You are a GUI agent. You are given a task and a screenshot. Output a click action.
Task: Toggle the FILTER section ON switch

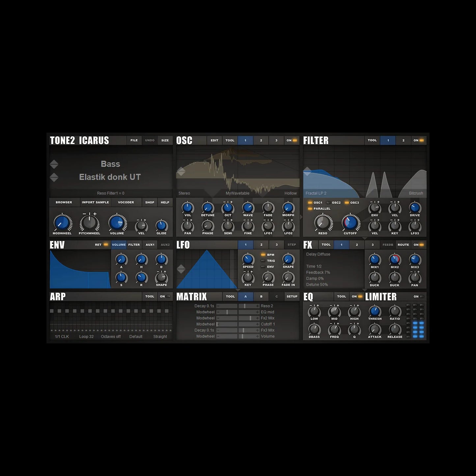[419, 140]
